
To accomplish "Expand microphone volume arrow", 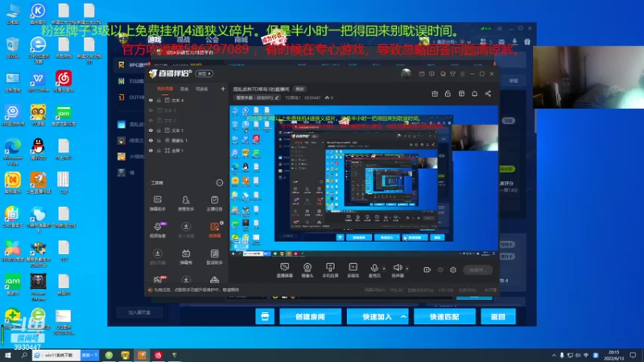I will (x=384, y=269).
